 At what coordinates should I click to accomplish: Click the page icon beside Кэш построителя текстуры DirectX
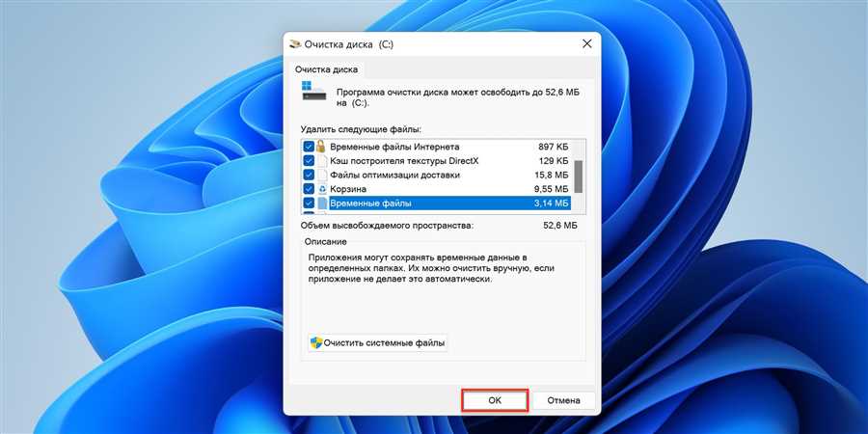pos(321,161)
